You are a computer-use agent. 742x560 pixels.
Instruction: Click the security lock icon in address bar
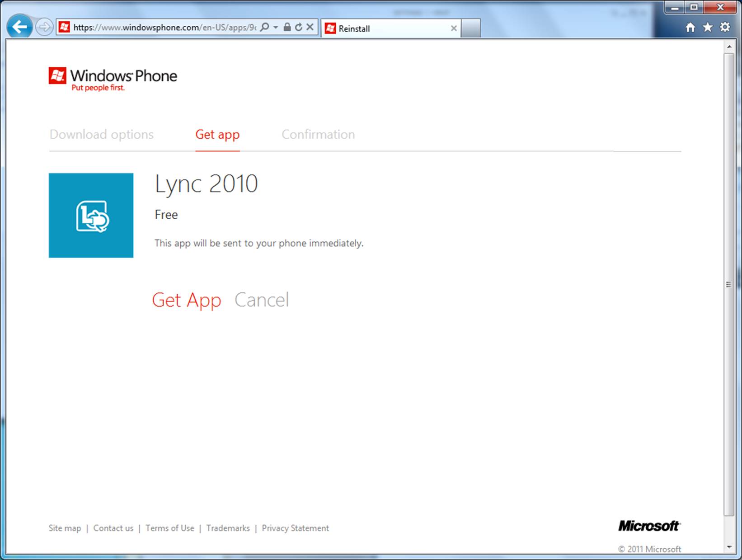click(287, 27)
